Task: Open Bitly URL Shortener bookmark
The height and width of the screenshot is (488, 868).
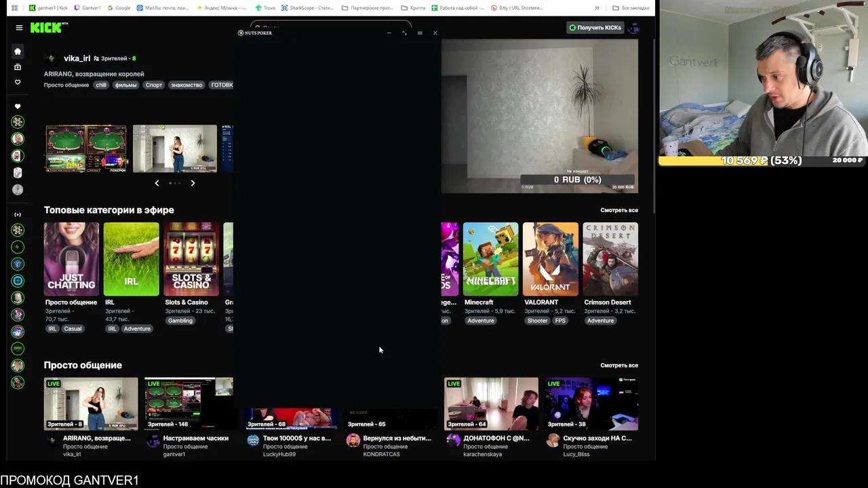Action: (517, 8)
